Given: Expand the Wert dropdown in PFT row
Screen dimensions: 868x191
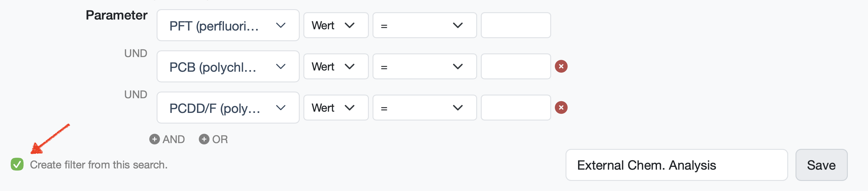Looking at the screenshot, I should coord(336,26).
